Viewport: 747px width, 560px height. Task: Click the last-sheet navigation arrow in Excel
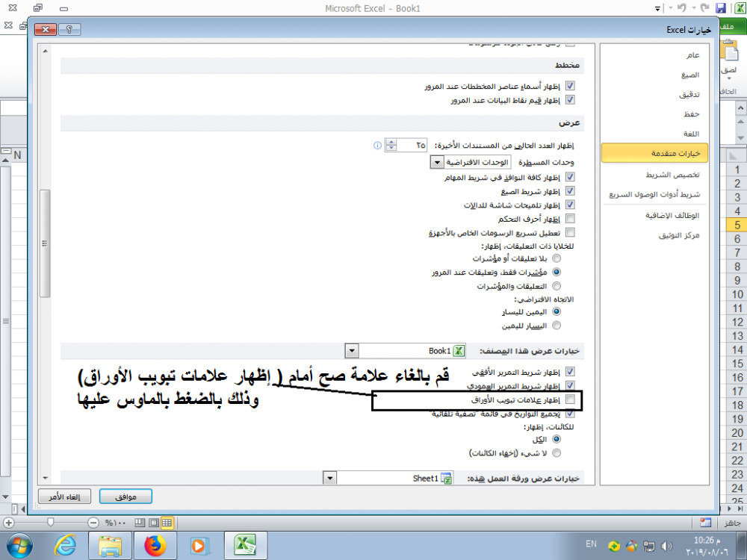tap(740, 508)
